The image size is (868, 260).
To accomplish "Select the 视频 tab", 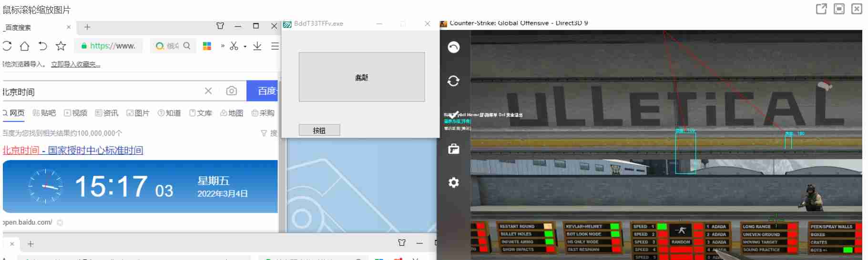I will pyautogui.click(x=76, y=113).
